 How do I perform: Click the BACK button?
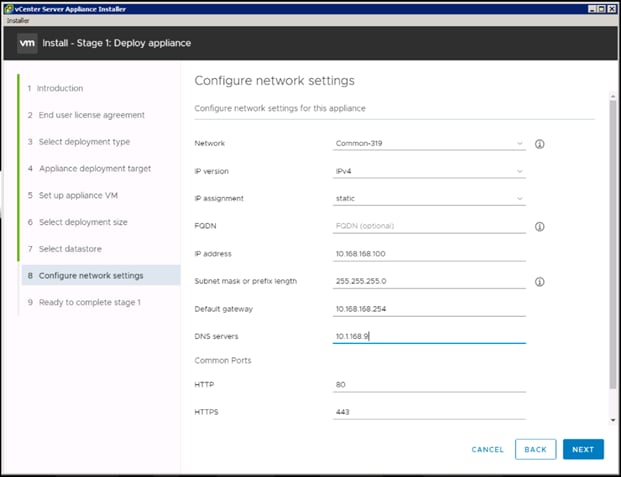(535, 449)
